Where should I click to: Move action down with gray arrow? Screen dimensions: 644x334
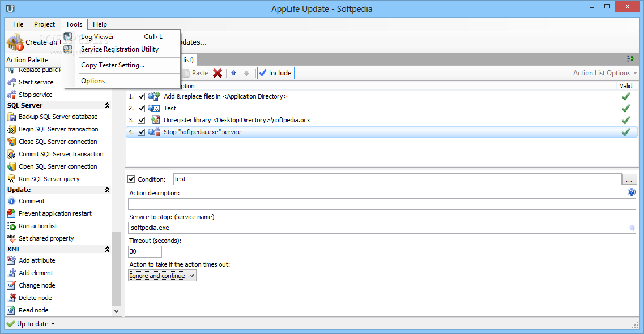point(246,73)
